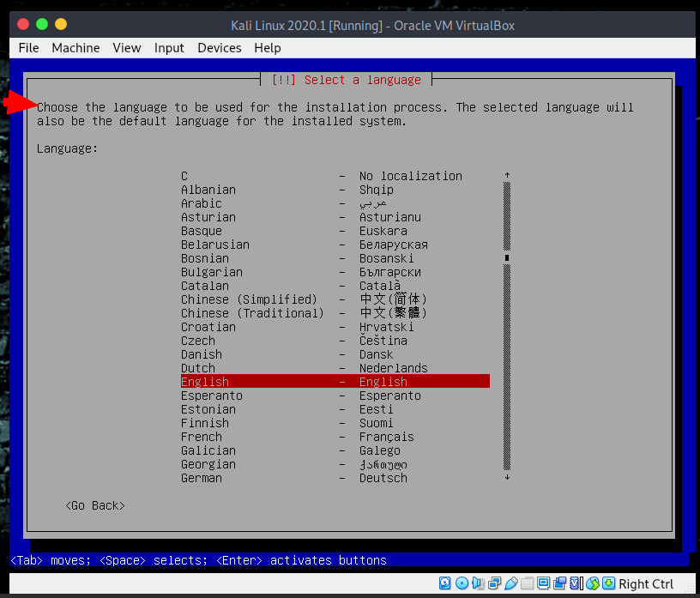Click the Right Ctrl host key indicator

(x=646, y=583)
